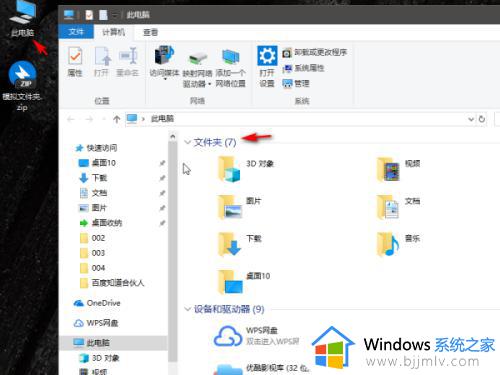This screenshot has height=375, width=500.
Task: Click the title bar properties quick-access icon
Action: tap(89, 15)
